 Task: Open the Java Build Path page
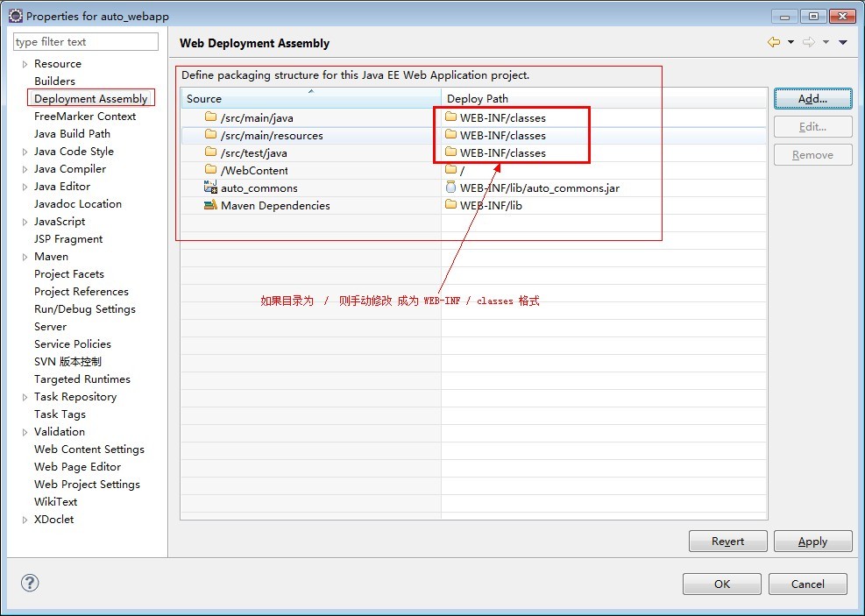tap(72, 134)
